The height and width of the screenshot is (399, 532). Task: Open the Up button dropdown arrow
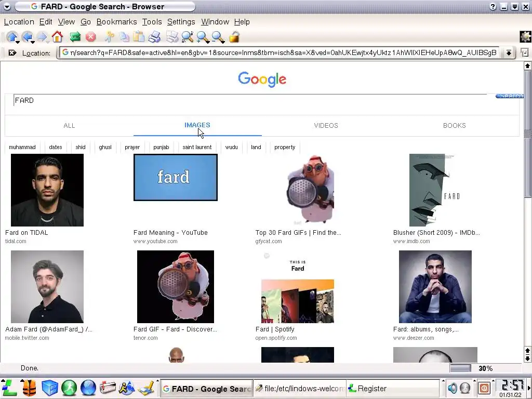(17, 42)
